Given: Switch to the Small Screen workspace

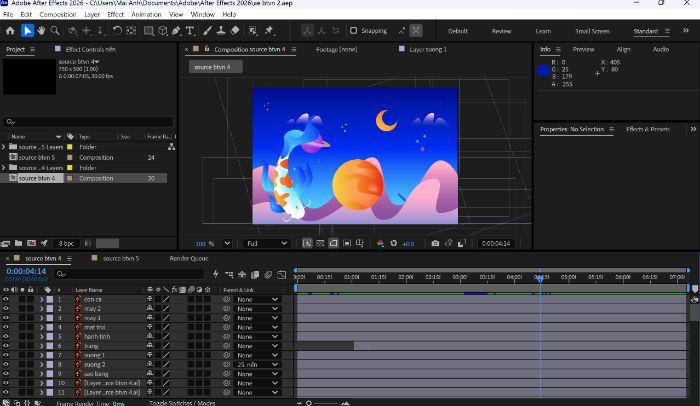Looking at the screenshot, I should pos(592,31).
